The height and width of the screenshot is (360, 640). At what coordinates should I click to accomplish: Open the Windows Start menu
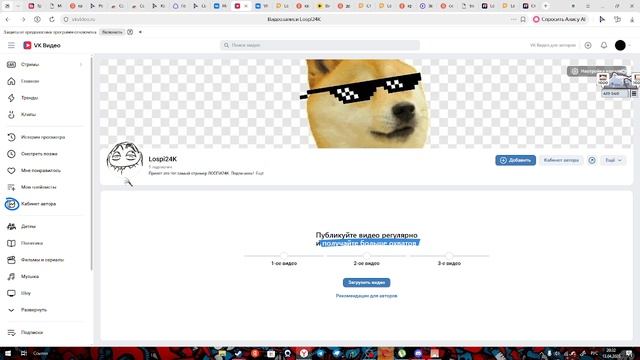7,353
